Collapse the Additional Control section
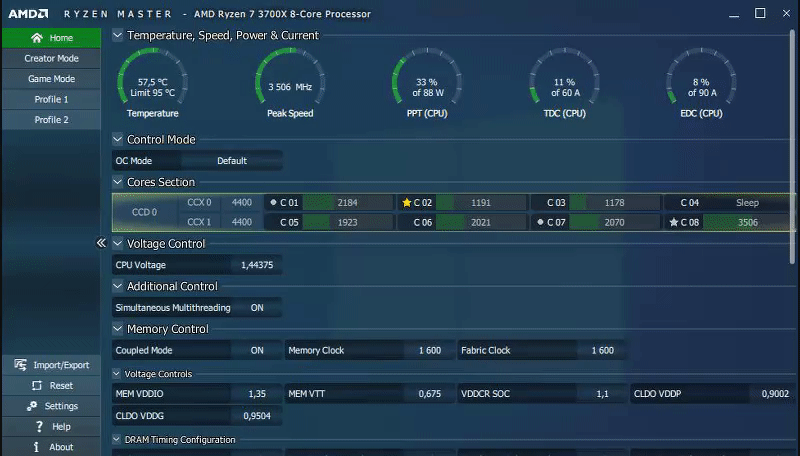Viewport: 800px width, 456px height. pos(117,286)
